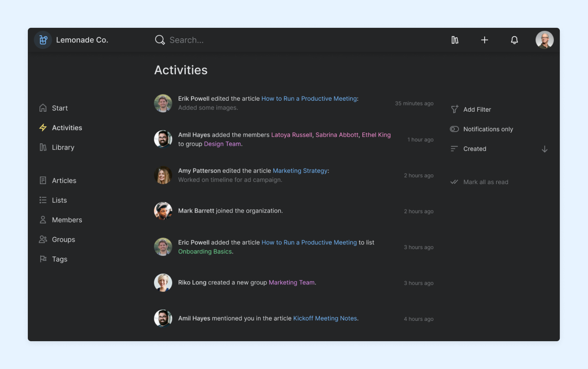Click 'Worked on timeline for ad campaign.' text
588x369 pixels.
point(230,180)
